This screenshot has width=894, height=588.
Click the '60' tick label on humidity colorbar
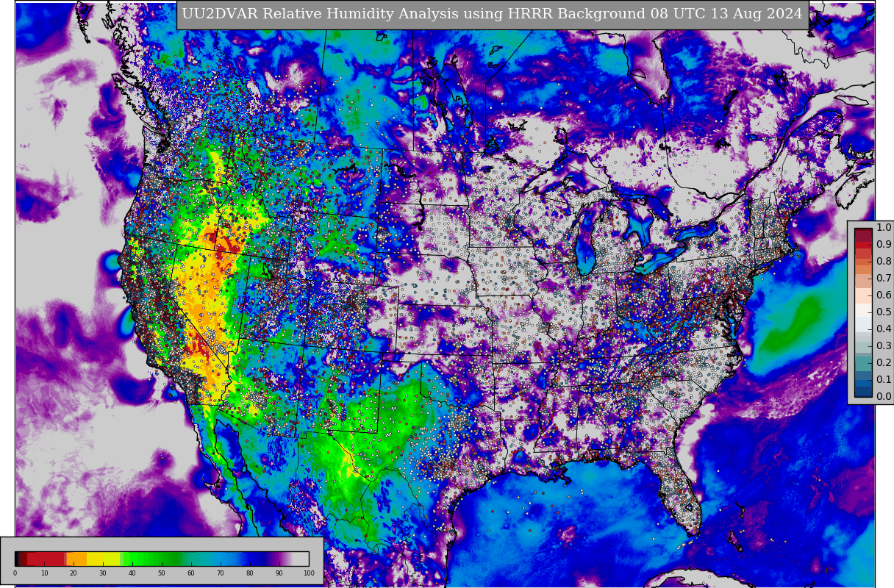point(191,573)
